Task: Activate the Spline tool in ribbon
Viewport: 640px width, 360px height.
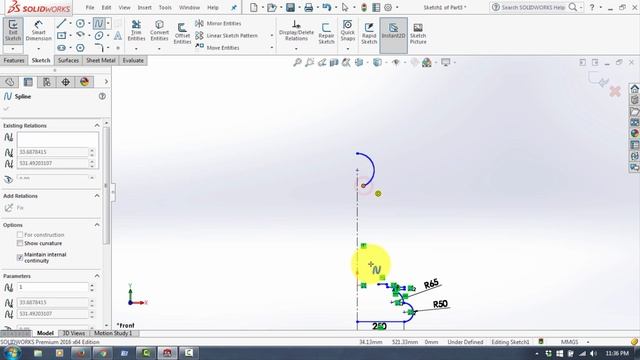Action: [x=99, y=24]
